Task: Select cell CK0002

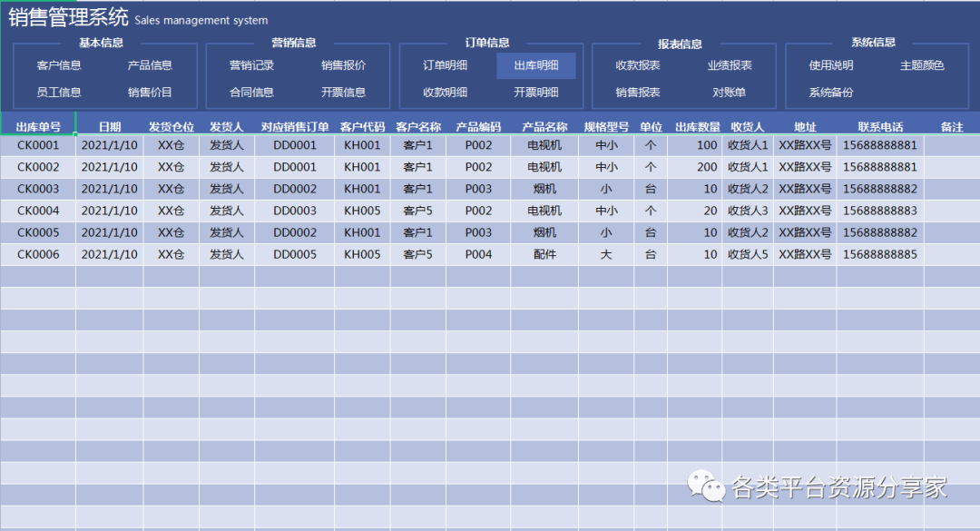Action: (38, 167)
